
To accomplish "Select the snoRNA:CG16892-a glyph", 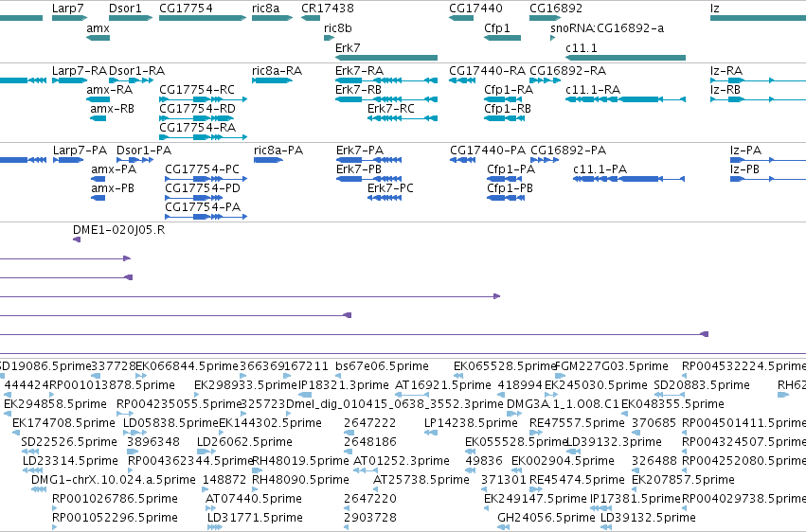I will click(x=552, y=38).
